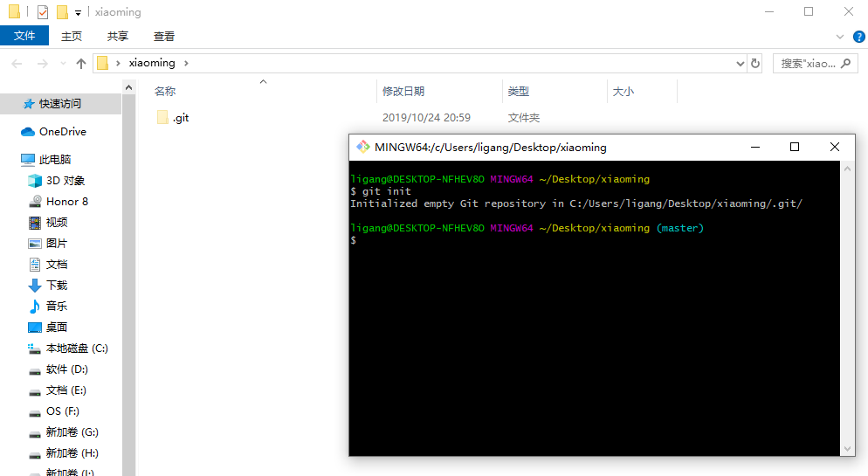Maximize the Explorer window

809,11
